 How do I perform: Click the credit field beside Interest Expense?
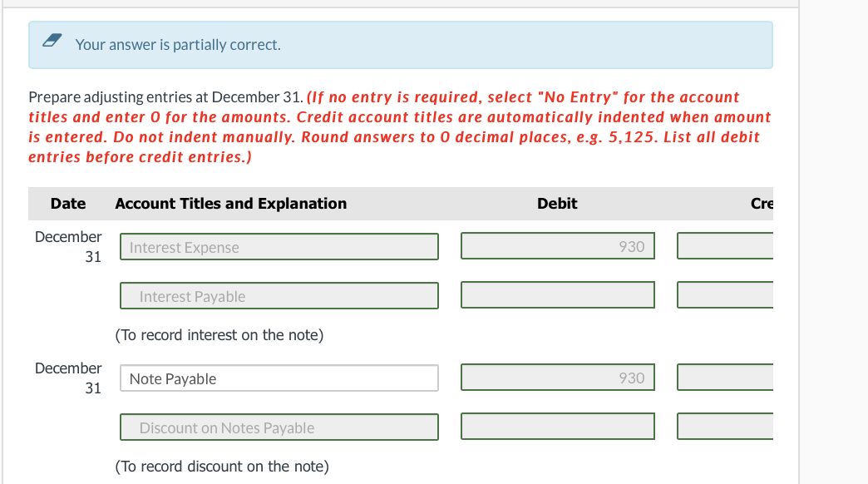point(727,245)
